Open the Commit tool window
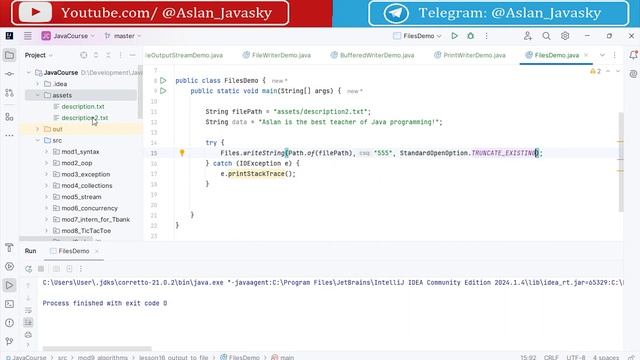640x360 pixels. tap(9, 74)
